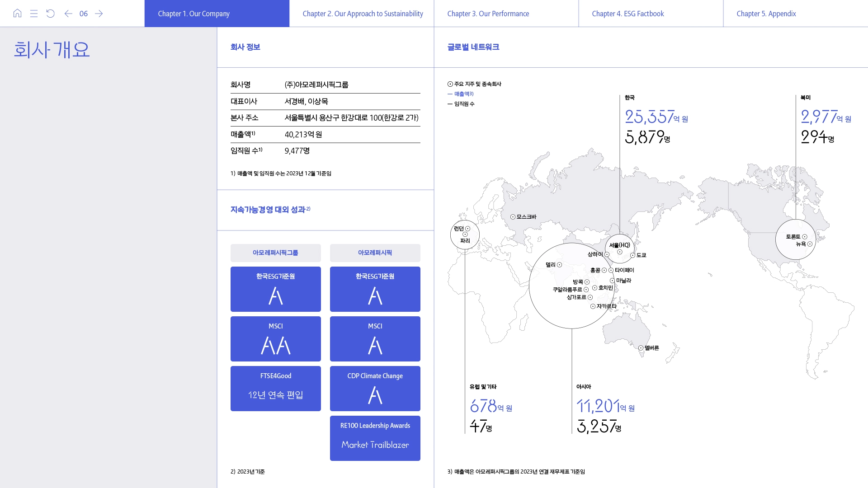Click the Moscow city marker on map
868x488 pixels.
pos(513,217)
